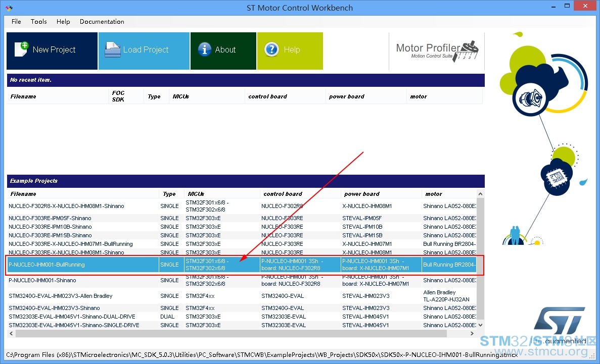Click the About button label
The height and width of the screenshot is (364, 600).
coord(225,49)
